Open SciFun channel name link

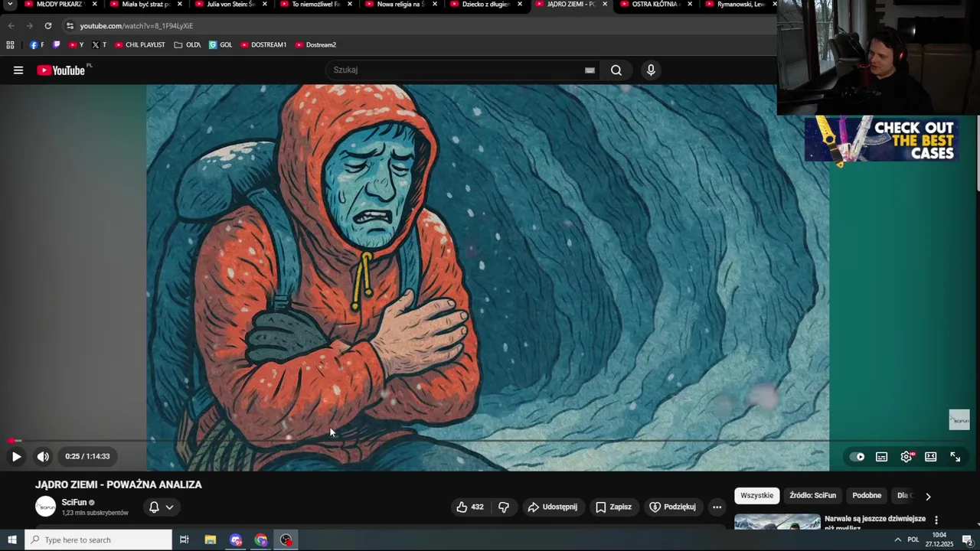pos(74,502)
